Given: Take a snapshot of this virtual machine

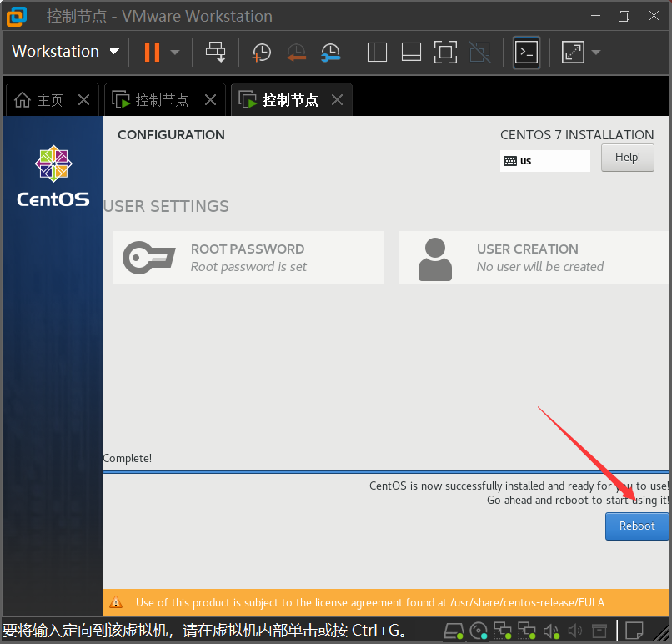Looking at the screenshot, I should point(262,53).
